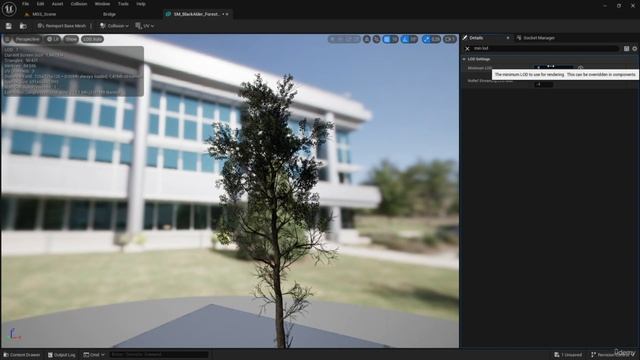Image resolution: width=640 pixels, height=360 pixels.
Task: Open the Help menu
Action: pos(141,4)
